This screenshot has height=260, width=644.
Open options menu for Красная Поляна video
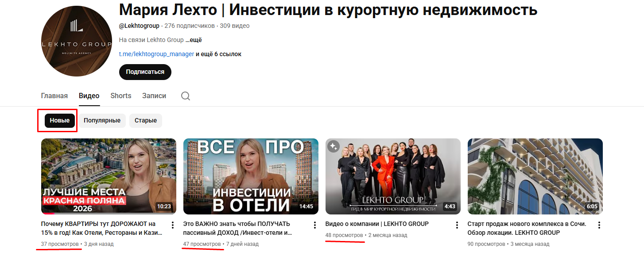(173, 225)
